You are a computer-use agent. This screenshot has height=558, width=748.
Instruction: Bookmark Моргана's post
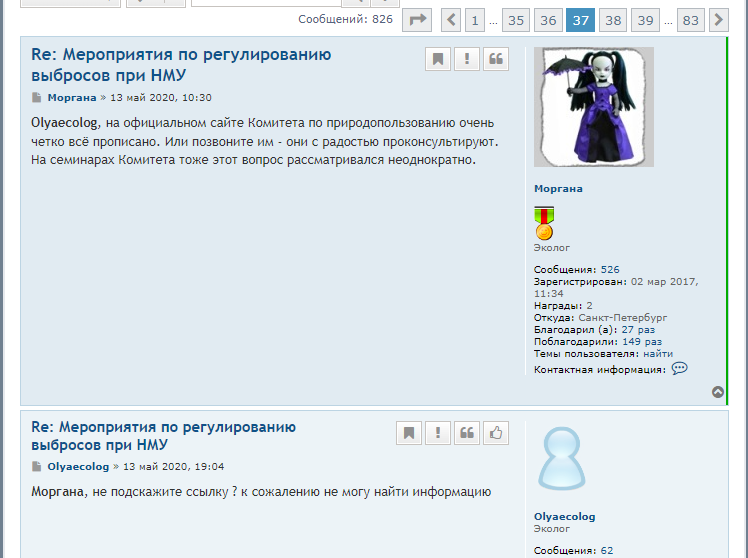point(438,59)
